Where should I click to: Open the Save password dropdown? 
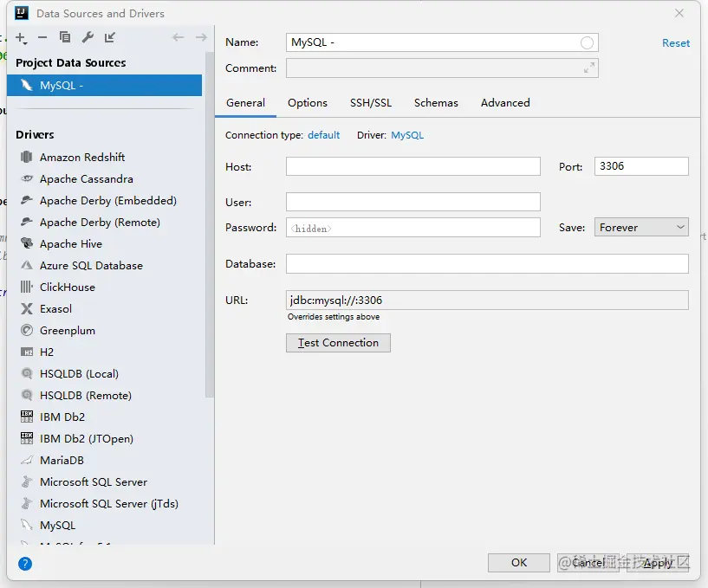[641, 227]
